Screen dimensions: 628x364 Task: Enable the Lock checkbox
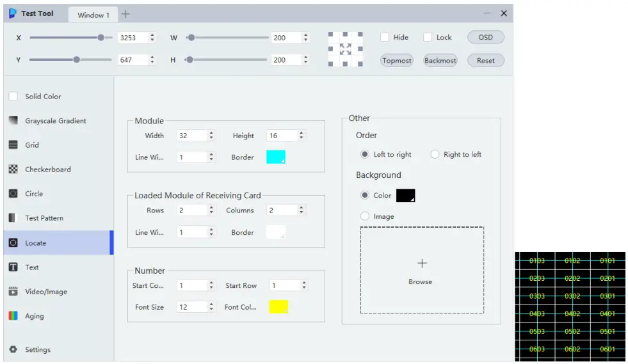pos(428,37)
